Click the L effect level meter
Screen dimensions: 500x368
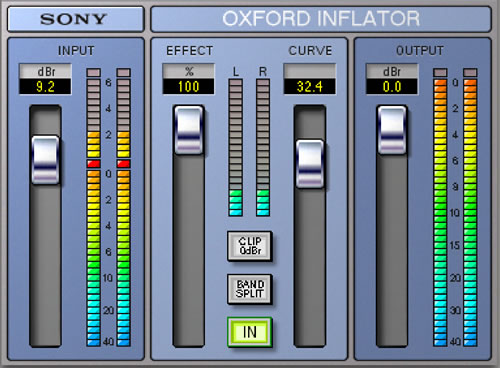[236, 147]
